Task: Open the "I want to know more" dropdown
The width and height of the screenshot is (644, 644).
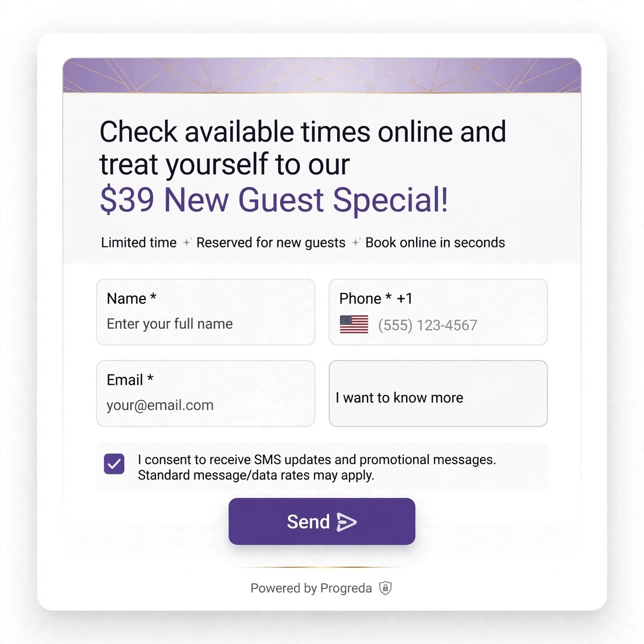Action: click(x=438, y=393)
